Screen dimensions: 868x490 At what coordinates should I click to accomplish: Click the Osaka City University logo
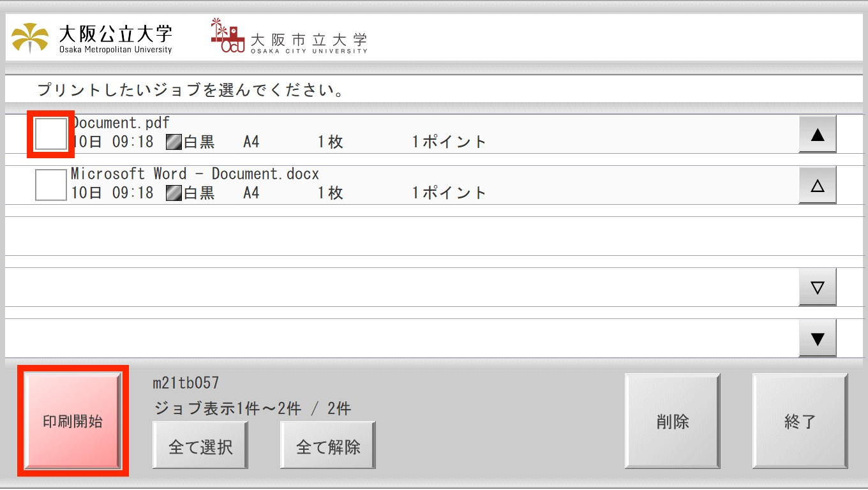point(289,37)
